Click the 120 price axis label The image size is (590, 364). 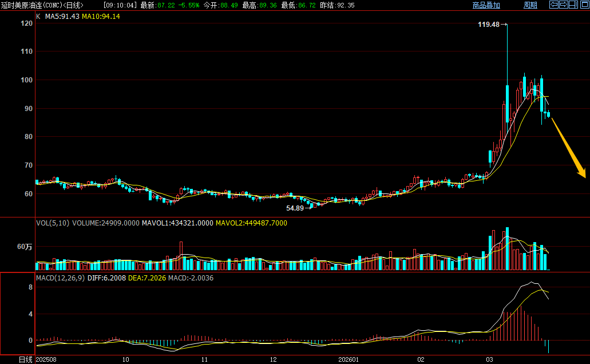pyautogui.click(x=27, y=23)
